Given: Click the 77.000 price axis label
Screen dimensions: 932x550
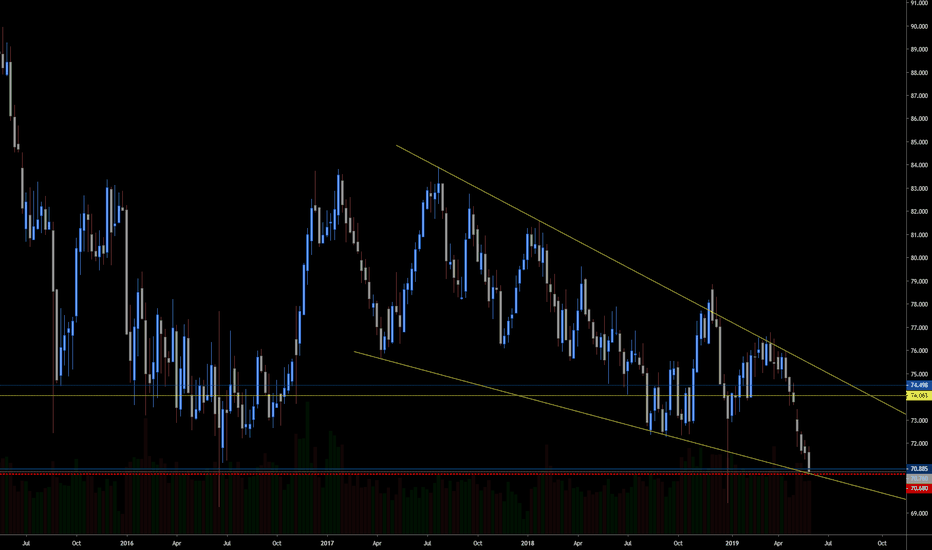Looking at the screenshot, I should [x=919, y=328].
